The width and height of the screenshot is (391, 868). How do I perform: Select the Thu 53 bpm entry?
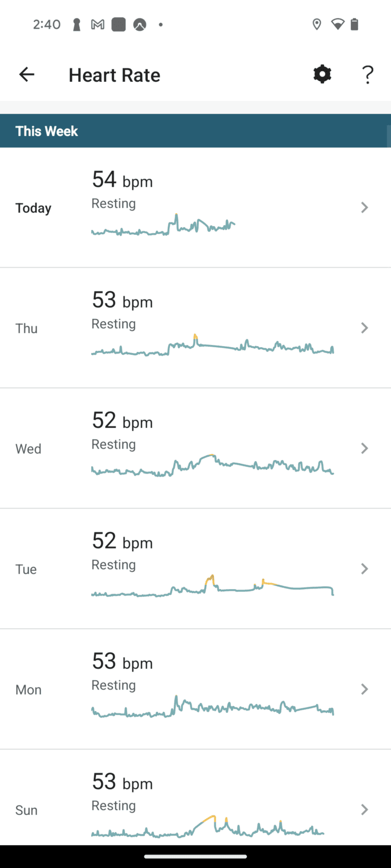[122, 301]
